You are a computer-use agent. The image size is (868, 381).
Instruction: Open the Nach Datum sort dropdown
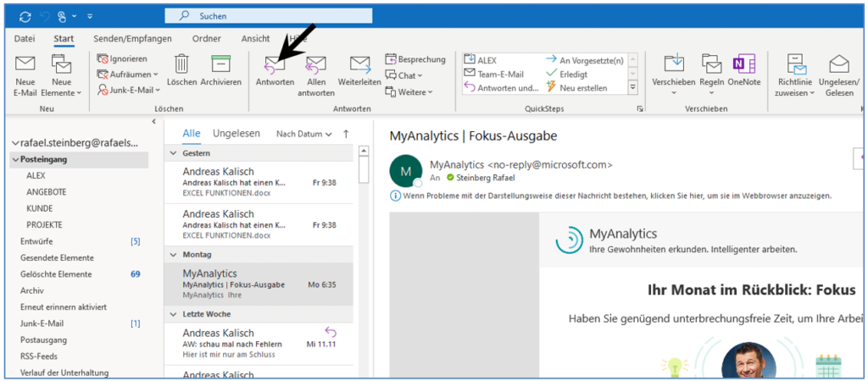(x=304, y=134)
